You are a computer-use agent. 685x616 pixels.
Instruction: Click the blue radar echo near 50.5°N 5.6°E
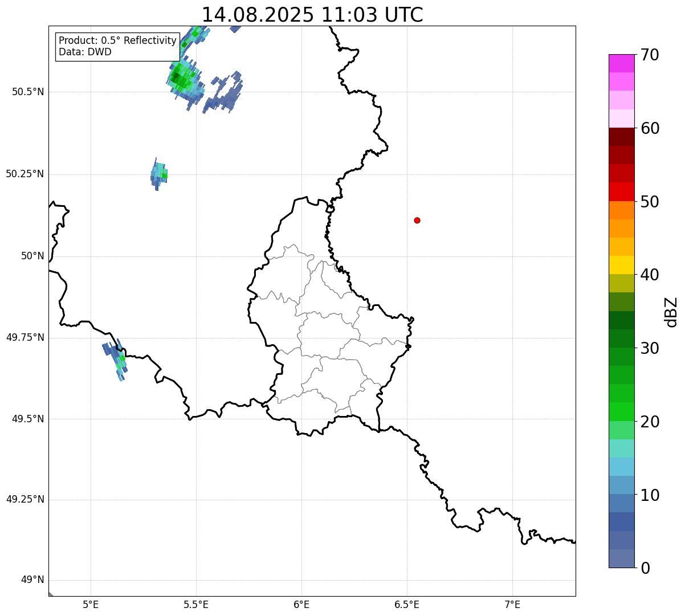[x=223, y=93]
